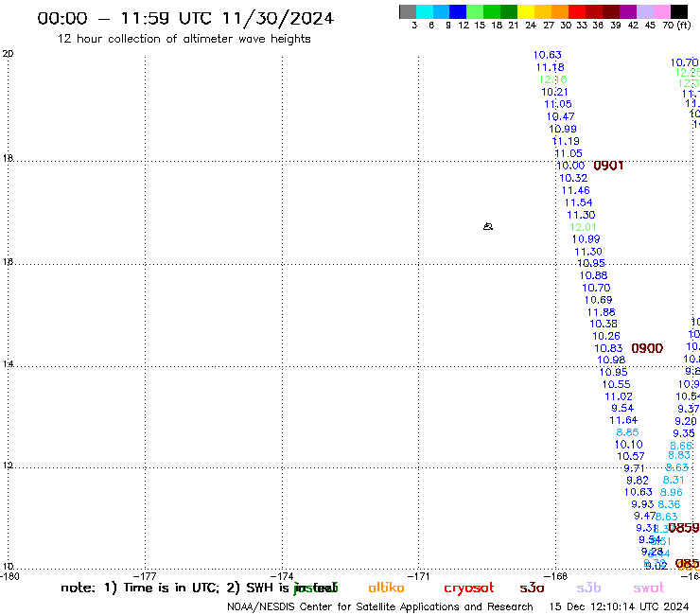The width and height of the screenshot is (700, 615).
Task: Click the light blue 8.36 value
Action: pyautogui.click(x=669, y=504)
